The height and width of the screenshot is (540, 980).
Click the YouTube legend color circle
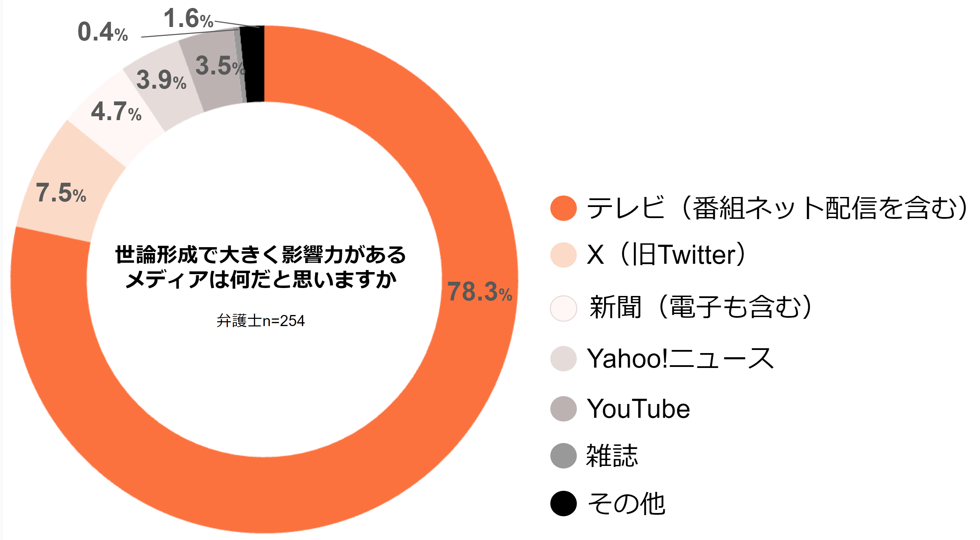563,409
